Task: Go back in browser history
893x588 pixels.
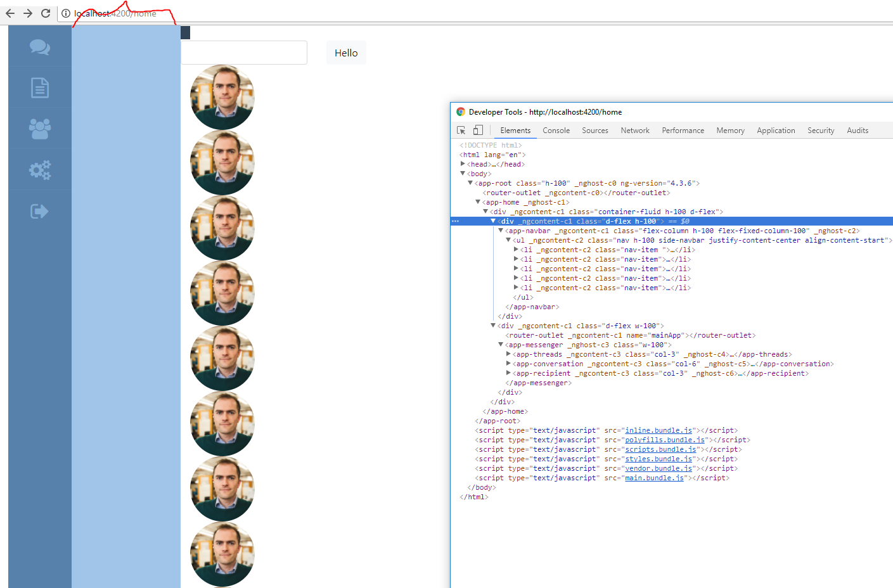Action: pos(10,13)
